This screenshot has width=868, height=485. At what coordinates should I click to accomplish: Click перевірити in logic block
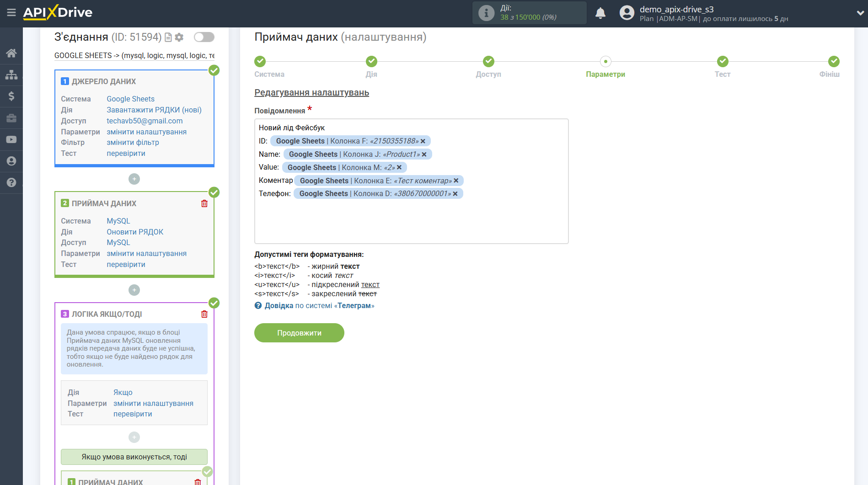tap(133, 414)
